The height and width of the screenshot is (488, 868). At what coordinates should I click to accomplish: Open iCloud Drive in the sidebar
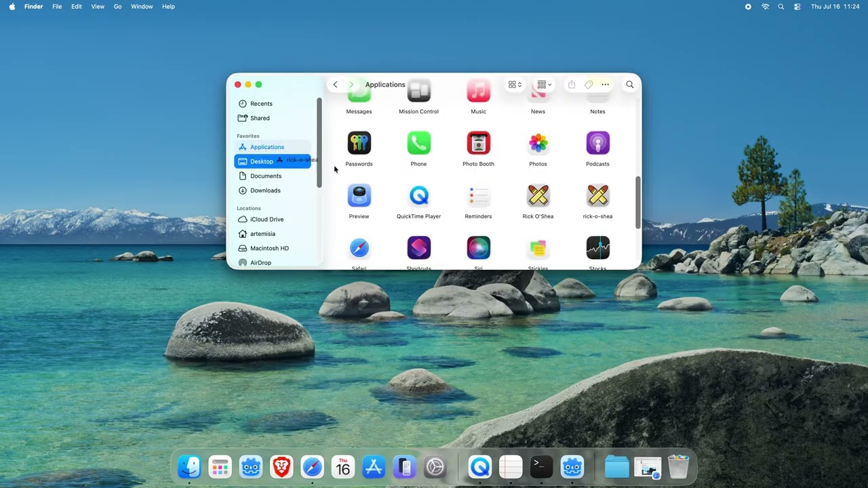click(x=272, y=220)
